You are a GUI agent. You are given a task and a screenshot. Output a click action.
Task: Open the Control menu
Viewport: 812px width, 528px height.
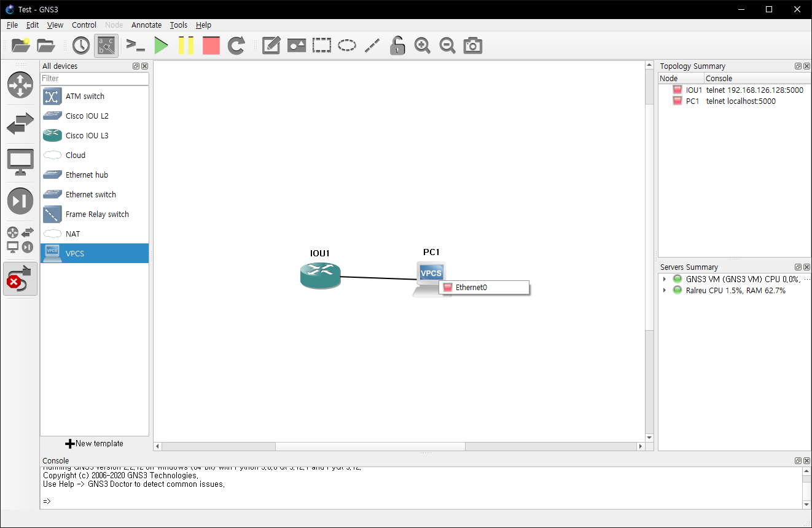click(x=84, y=25)
